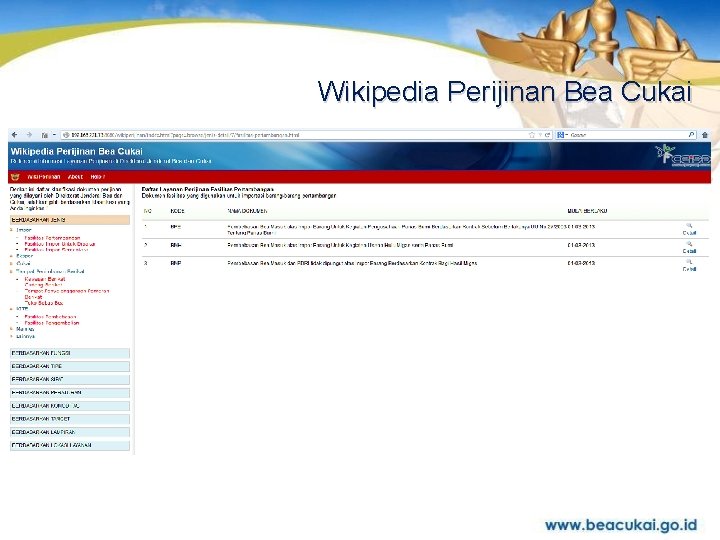
Task: Open the Fasilitas Pertambangan link
Action: click(52, 238)
